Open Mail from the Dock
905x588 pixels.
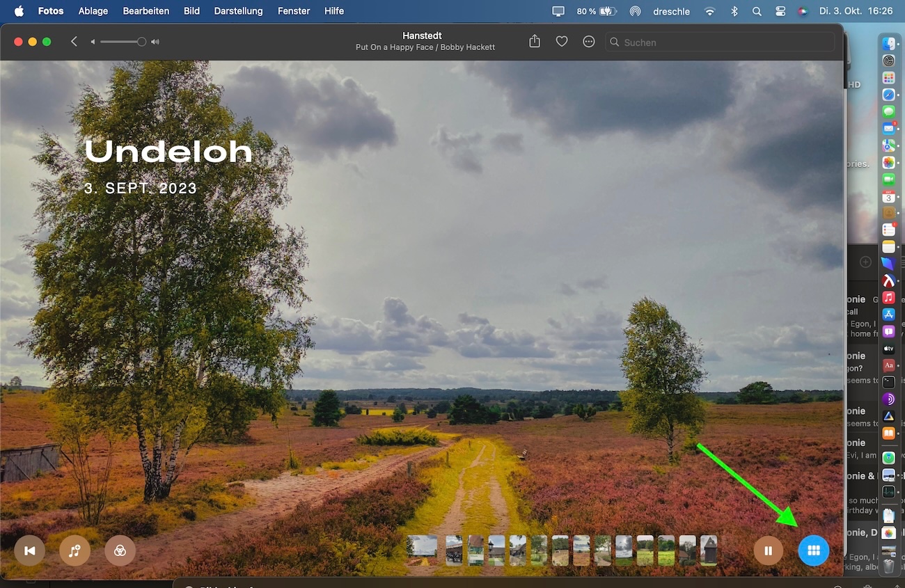889,128
